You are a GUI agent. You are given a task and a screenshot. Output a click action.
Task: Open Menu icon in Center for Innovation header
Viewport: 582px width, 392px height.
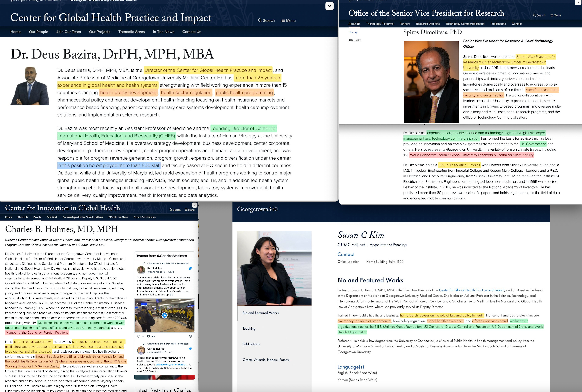[x=190, y=210]
